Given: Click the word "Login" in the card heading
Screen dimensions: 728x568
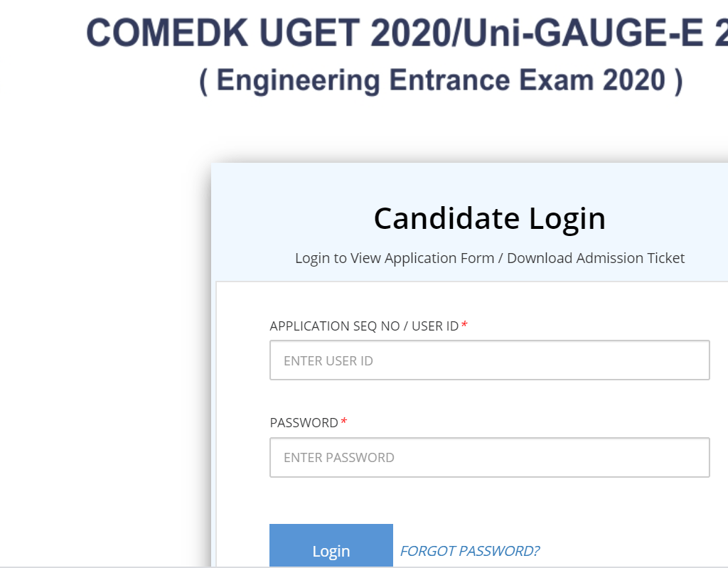Looking at the screenshot, I should 567,218.
